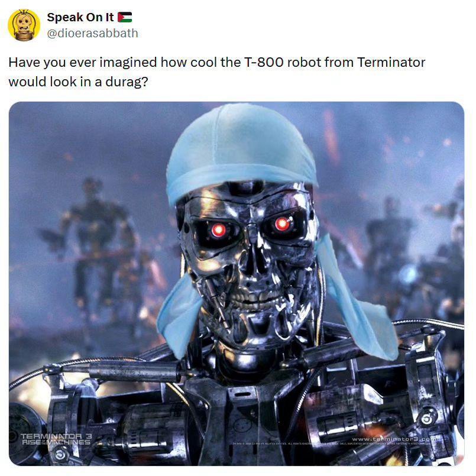Click the robot's right glowing red eye
The image size is (476, 476).
(283, 224)
